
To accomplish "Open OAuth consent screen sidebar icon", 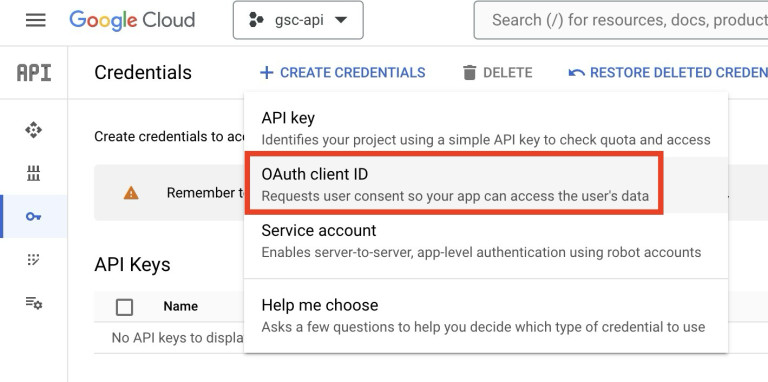I will point(33,260).
